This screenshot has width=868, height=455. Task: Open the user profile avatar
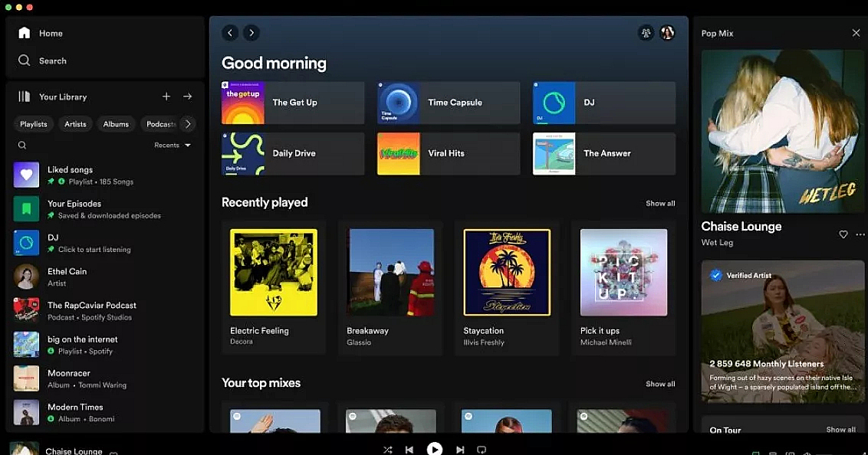tap(668, 33)
